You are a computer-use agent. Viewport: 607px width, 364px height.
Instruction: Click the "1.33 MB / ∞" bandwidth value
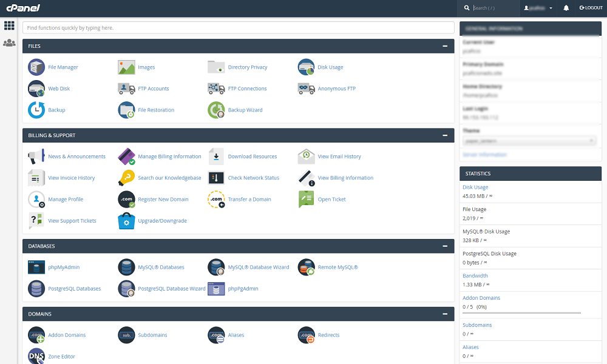point(476,285)
